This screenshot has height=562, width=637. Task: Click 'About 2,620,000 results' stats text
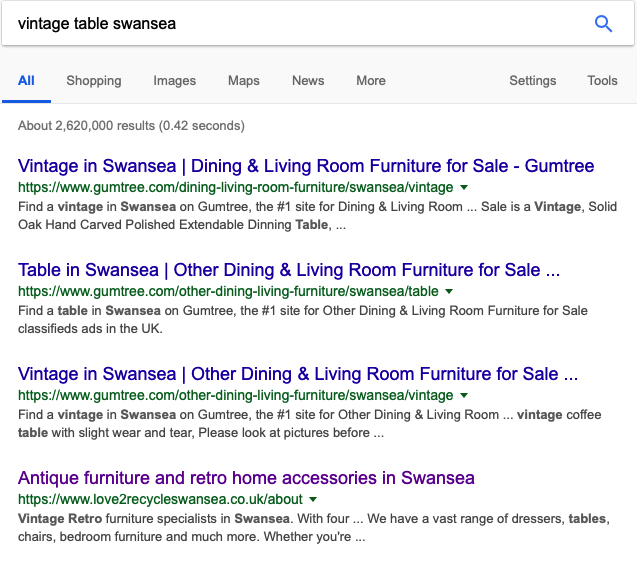pos(131,126)
